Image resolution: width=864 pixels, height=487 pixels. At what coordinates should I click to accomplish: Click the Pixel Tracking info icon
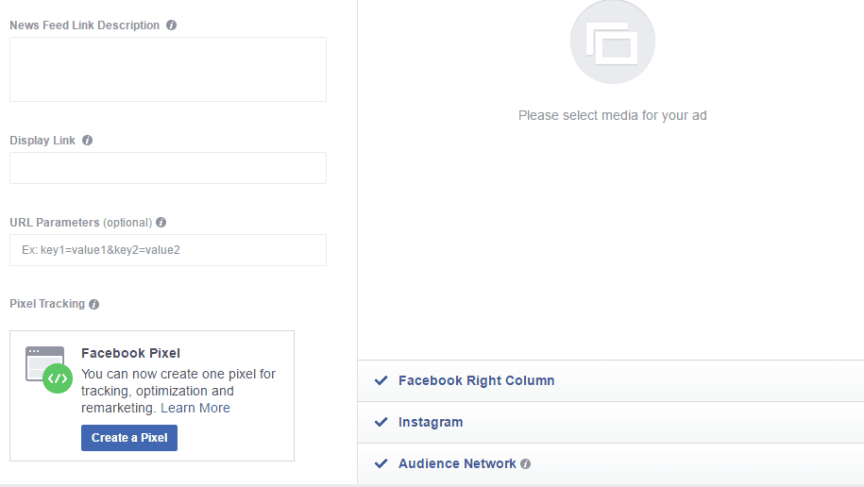pos(94,304)
